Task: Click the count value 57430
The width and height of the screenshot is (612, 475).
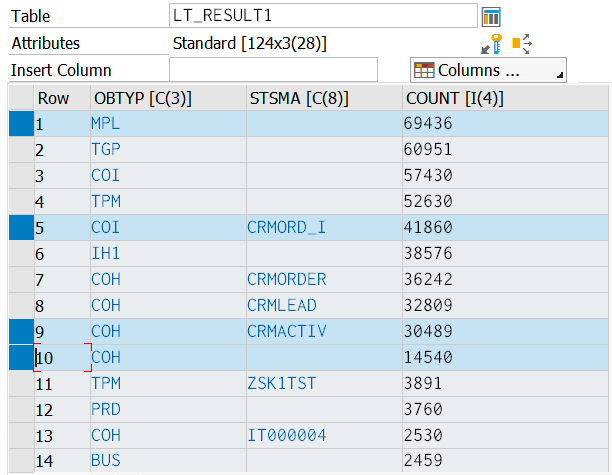Action: 505,176
